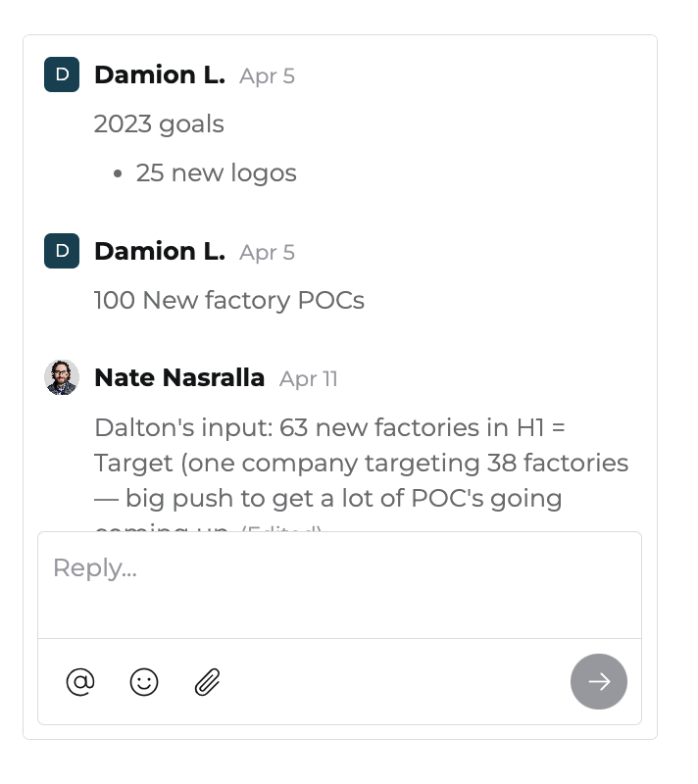The width and height of the screenshot is (698, 784).
Task: Click into the Reply text field
Action: click(338, 583)
